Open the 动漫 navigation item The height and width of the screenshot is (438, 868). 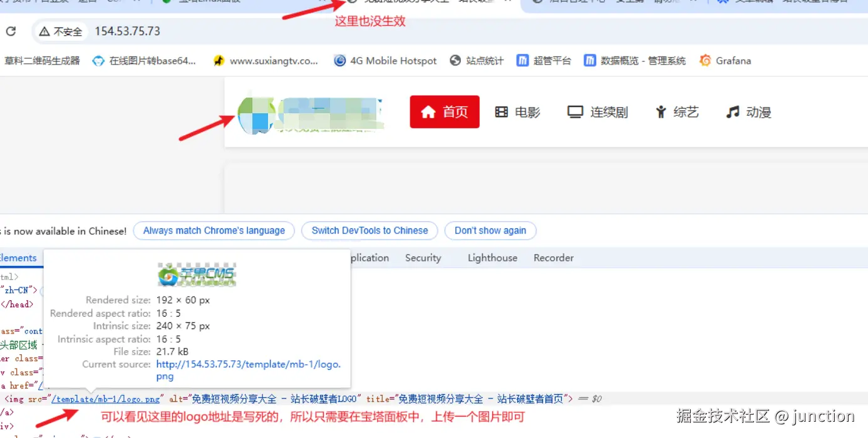[x=748, y=112]
